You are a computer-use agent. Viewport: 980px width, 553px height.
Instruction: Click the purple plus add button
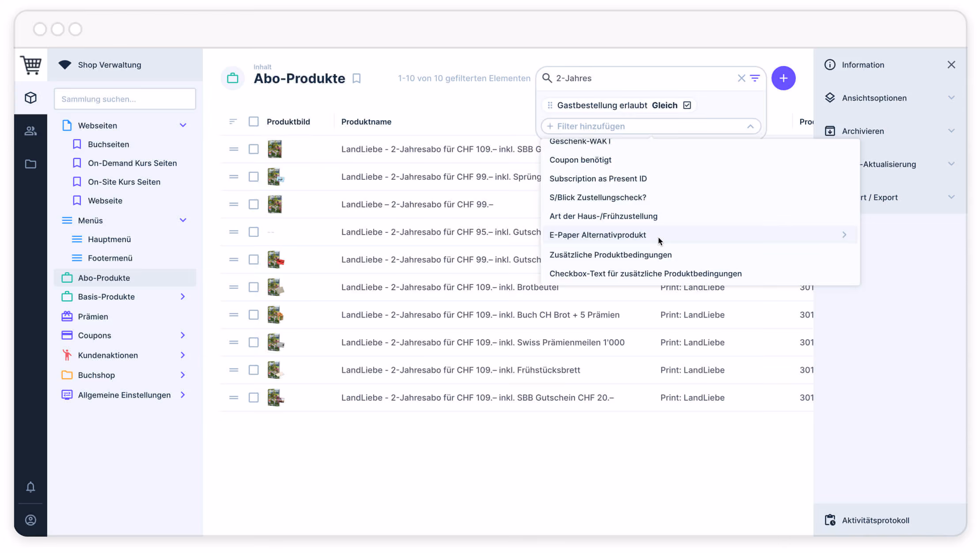coord(783,78)
